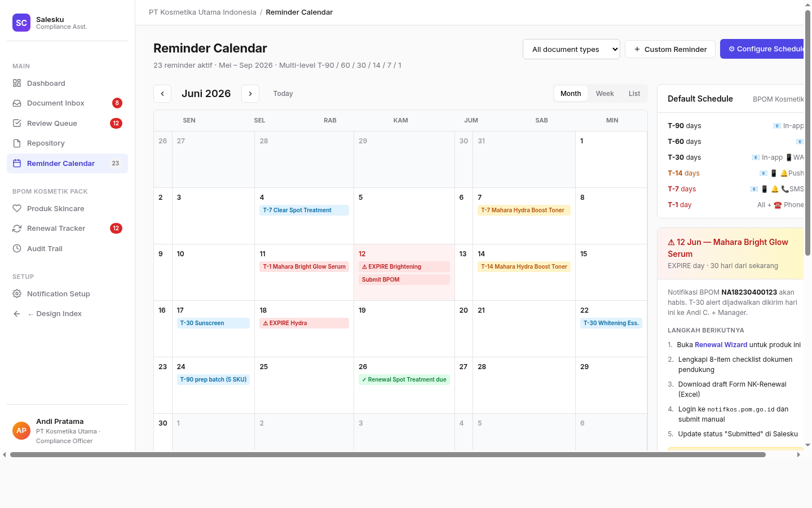812x508 pixels.
Task: Open Renewal Tracker in sidebar
Action: [67, 229]
